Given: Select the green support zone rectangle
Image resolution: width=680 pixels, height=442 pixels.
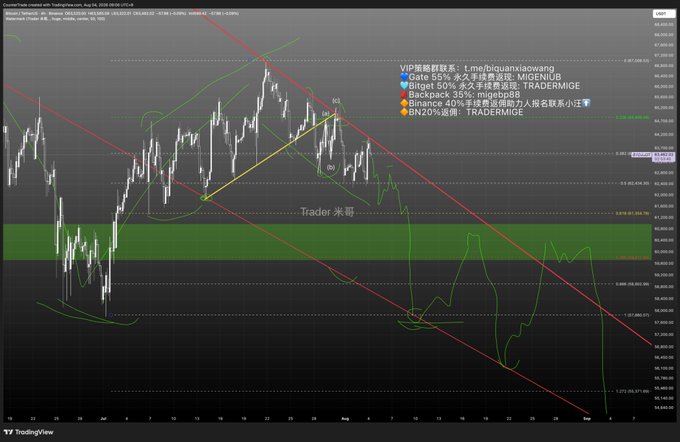Looking at the screenshot, I should 327,242.
